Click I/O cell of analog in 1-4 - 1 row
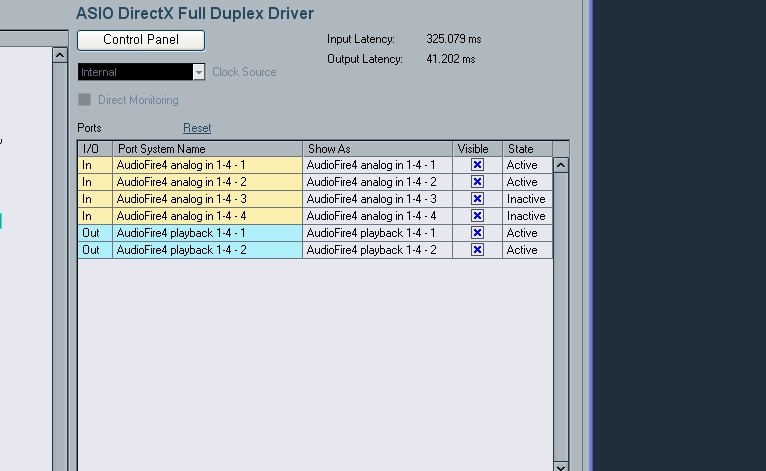The image size is (766, 471). click(x=95, y=165)
